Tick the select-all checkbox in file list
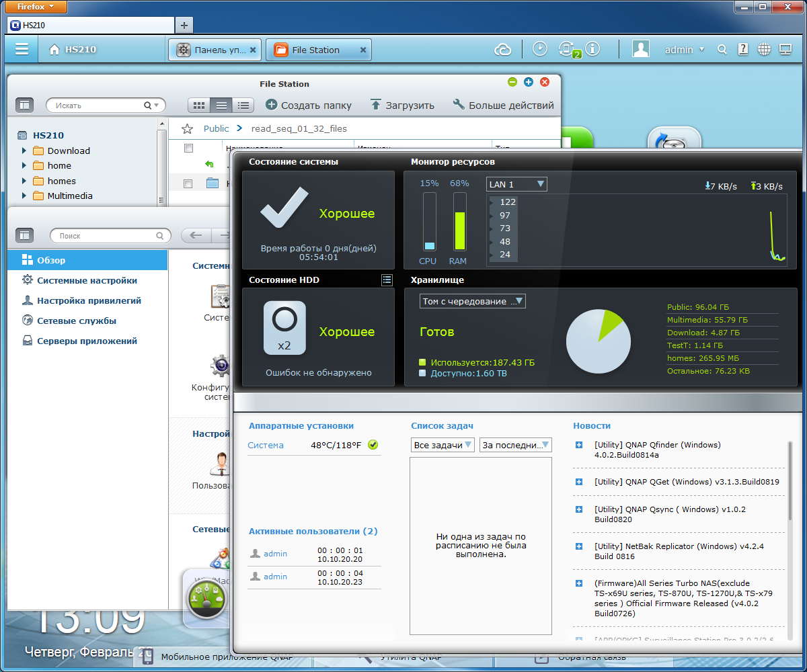Image resolution: width=807 pixels, height=672 pixels. click(188, 148)
